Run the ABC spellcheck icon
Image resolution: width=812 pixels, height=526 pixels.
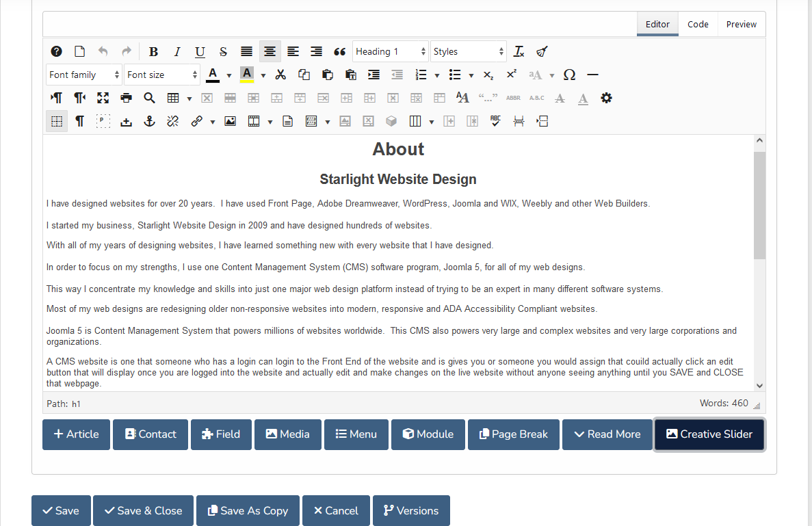pos(495,121)
